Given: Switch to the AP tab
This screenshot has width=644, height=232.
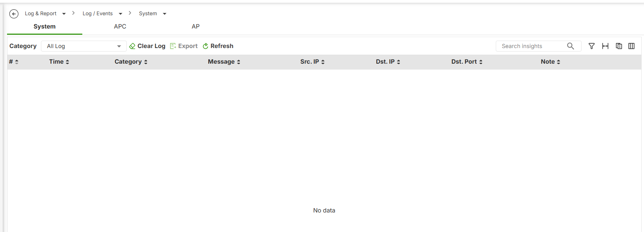Looking at the screenshot, I should (x=196, y=27).
